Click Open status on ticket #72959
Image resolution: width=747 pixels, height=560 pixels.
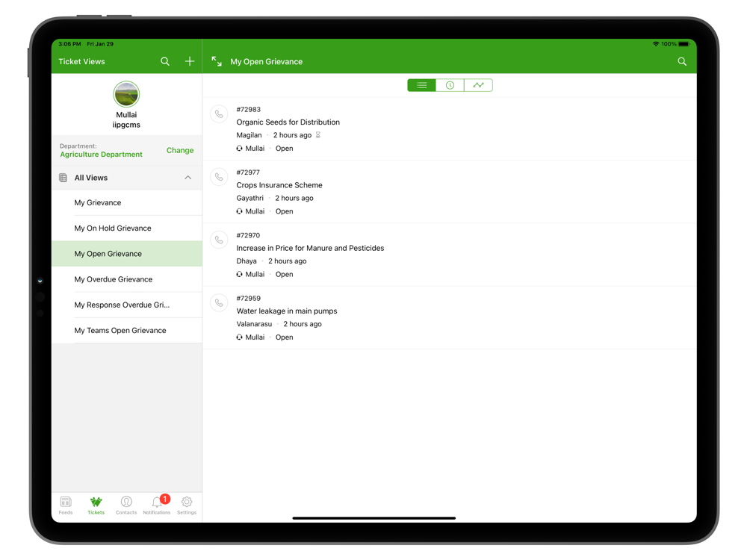285,337
